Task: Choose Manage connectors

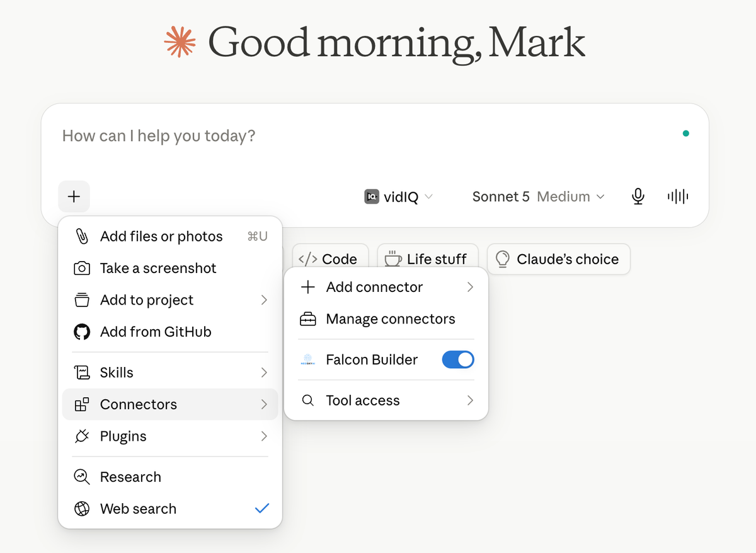Action: [386, 319]
